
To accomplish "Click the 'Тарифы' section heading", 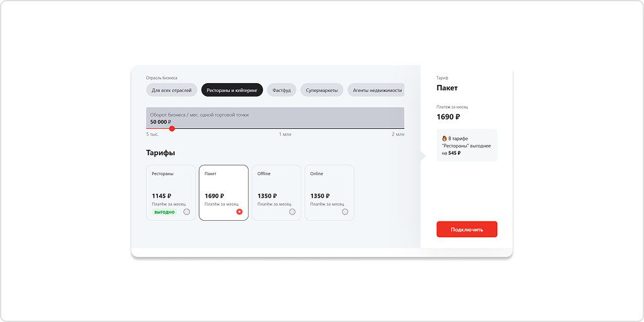I will pos(160,153).
